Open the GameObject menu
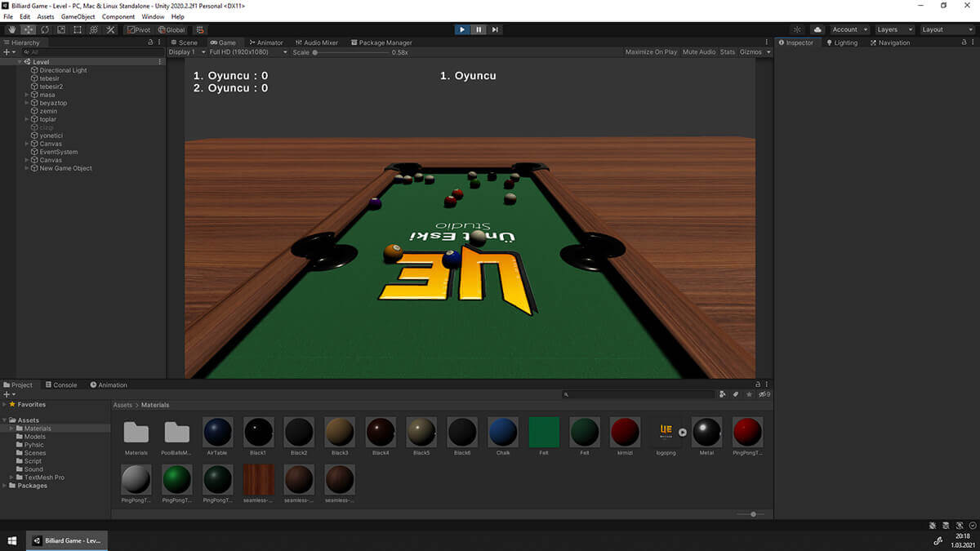 [x=78, y=16]
